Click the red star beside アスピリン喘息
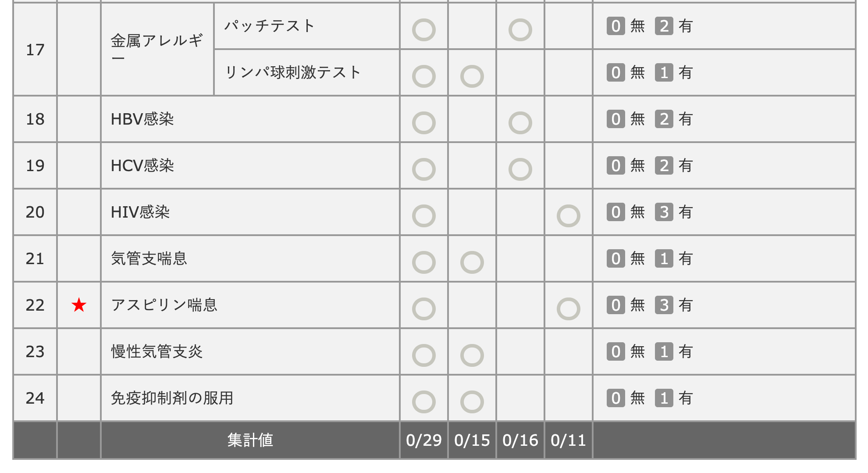This screenshot has width=868, height=473. coord(79,305)
